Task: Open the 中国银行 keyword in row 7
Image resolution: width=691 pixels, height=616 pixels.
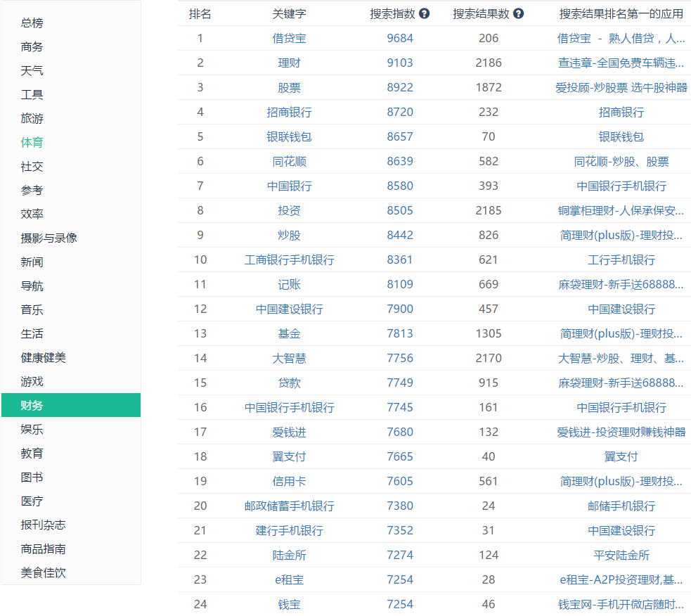Action: (289, 186)
